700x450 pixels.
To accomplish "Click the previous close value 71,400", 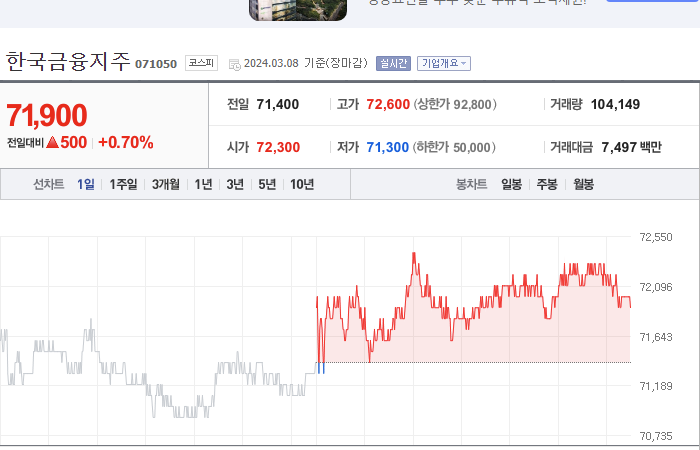I will coord(278,104).
